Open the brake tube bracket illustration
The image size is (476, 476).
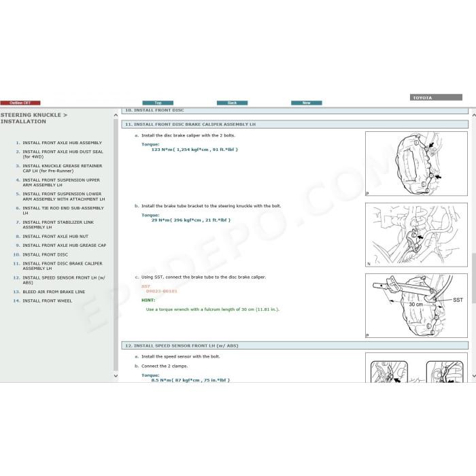(x=416, y=235)
